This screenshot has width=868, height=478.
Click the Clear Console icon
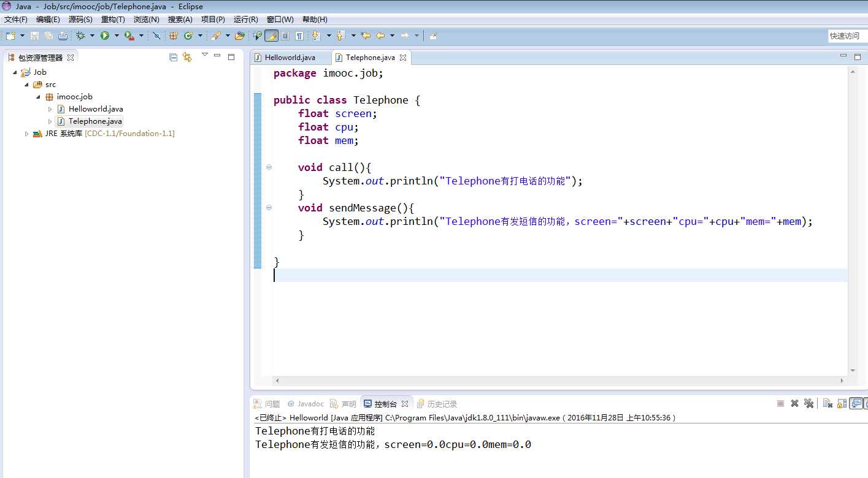[828, 403]
